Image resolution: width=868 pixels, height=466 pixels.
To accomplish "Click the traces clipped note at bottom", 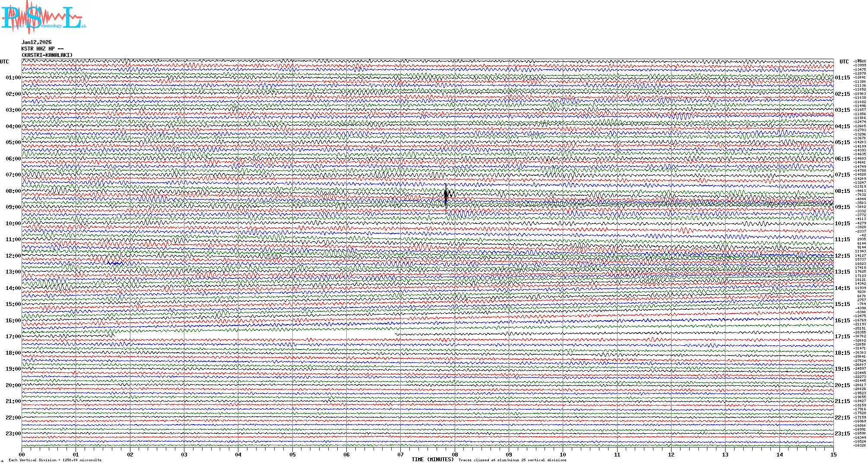I will point(512,460).
